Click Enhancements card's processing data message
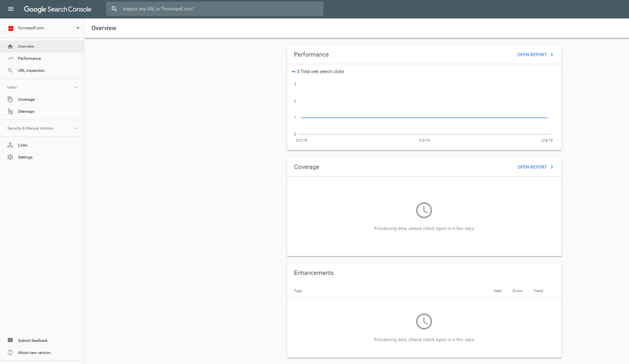The width and height of the screenshot is (629, 364). [x=424, y=340]
